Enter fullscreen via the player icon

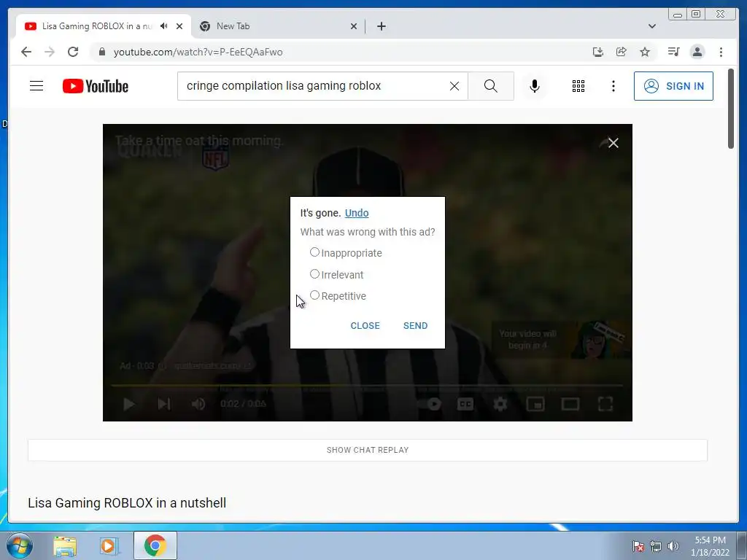coord(605,404)
